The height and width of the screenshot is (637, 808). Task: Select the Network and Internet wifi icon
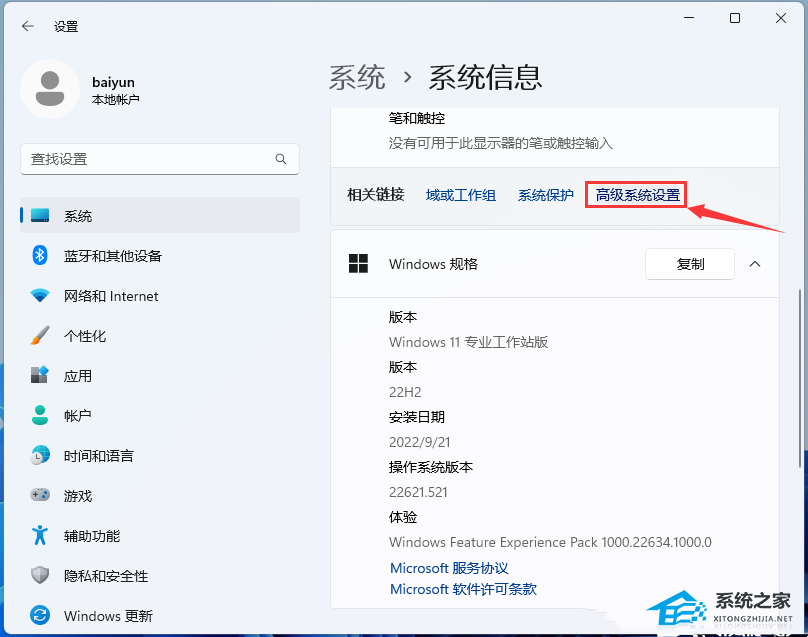40,296
